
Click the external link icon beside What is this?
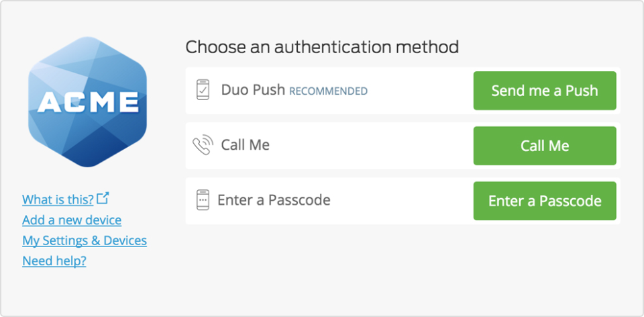click(103, 199)
